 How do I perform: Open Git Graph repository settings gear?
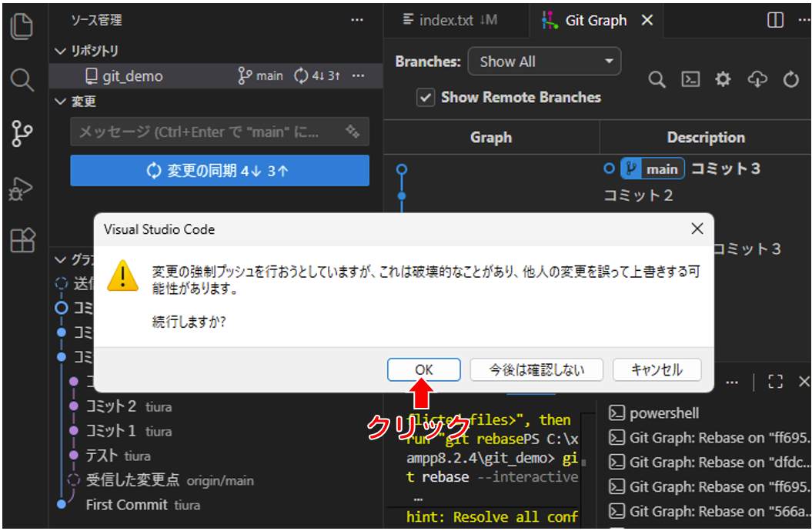point(723,80)
